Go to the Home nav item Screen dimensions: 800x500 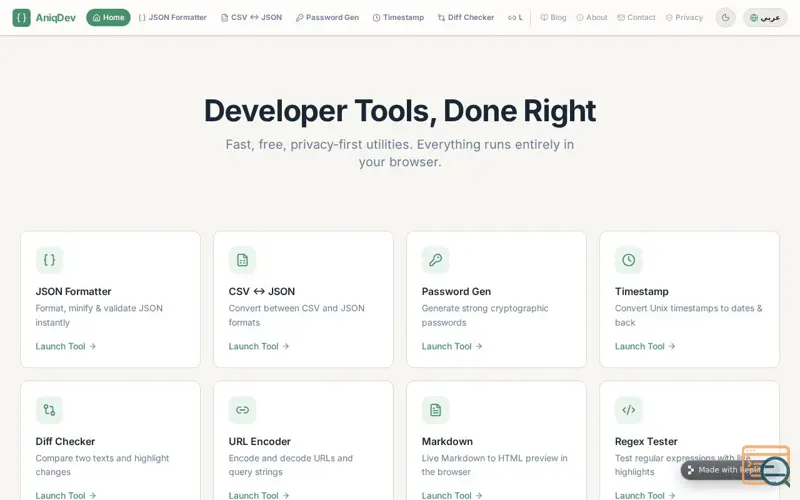click(x=108, y=17)
